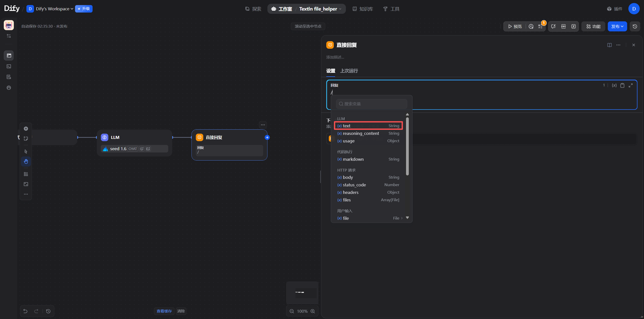The width and height of the screenshot is (644, 319).
Task: Click the 搜索变量 search field
Action: point(372,104)
